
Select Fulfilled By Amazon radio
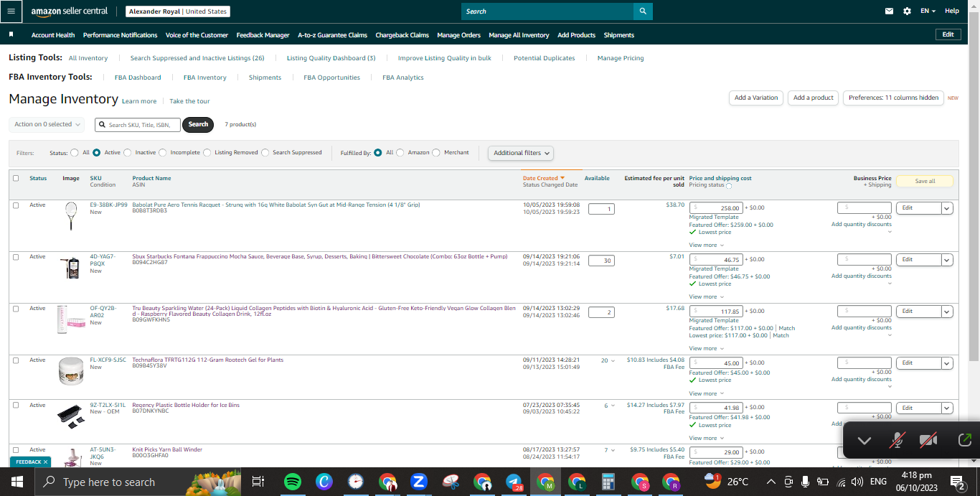(x=400, y=152)
